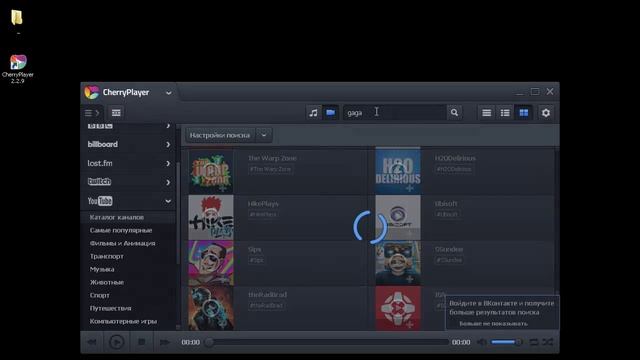Mute the volume speaker icon
640x360 pixels.
(x=482, y=342)
